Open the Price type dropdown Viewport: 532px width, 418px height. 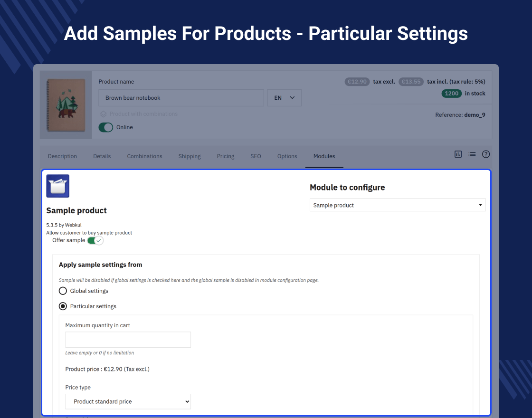click(128, 401)
